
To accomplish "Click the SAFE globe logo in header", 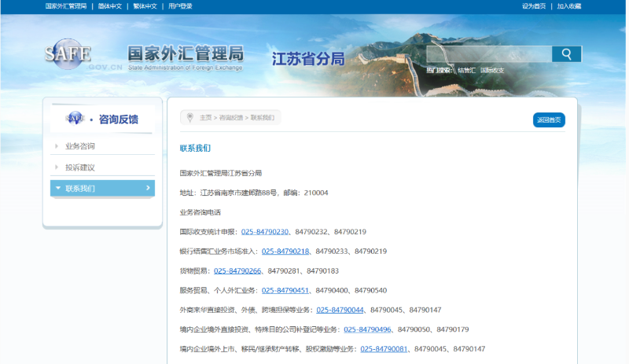I will pos(68,55).
